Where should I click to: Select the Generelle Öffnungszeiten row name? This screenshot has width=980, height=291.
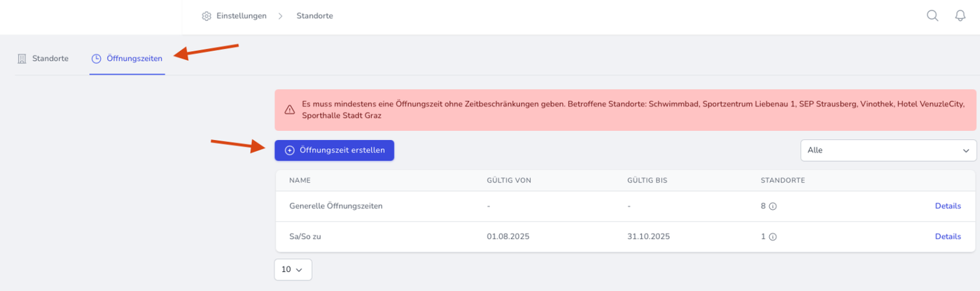[x=335, y=206]
